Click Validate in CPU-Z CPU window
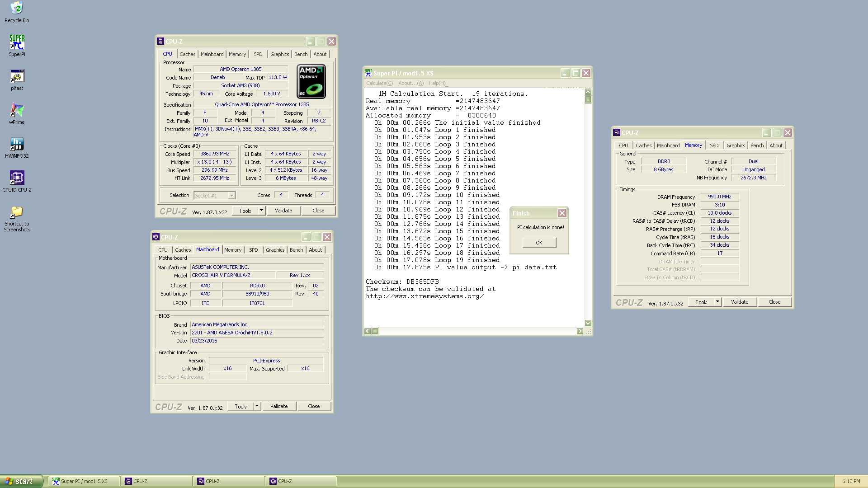 283,211
